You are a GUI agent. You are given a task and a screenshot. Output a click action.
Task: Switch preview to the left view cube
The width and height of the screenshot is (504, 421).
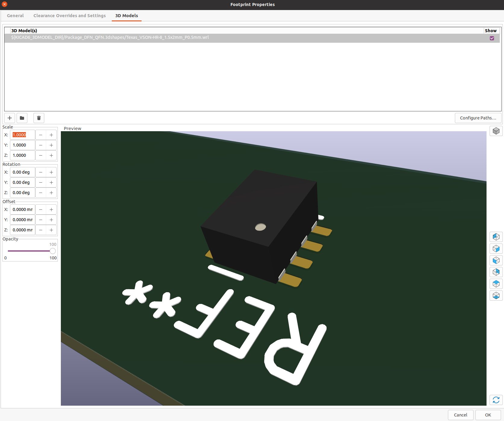(x=496, y=237)
